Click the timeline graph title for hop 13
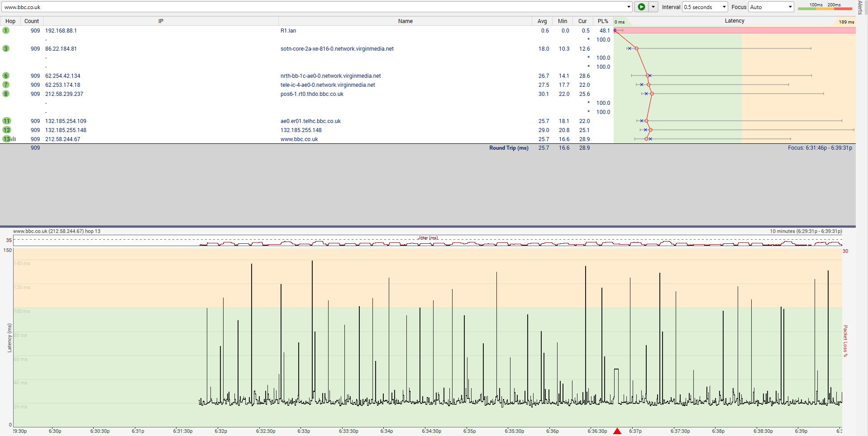The width and height of the screenshot is (868, 436). coord(57,231)
